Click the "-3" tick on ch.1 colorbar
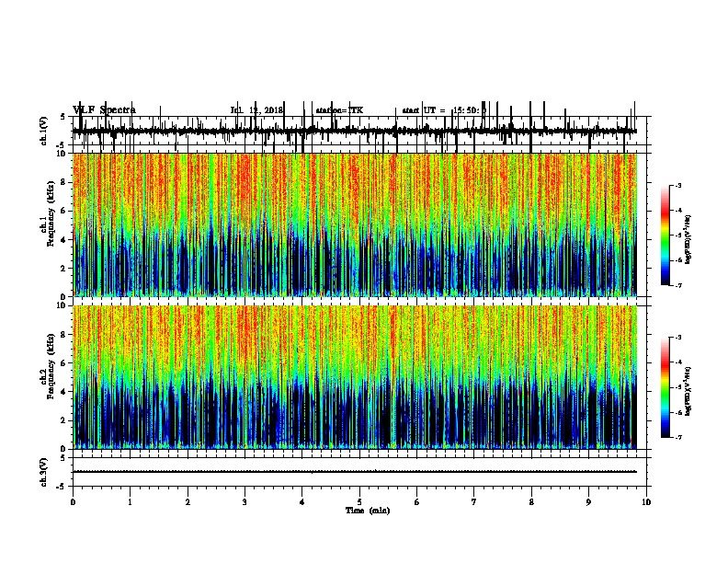 click(x=678, y=185)
